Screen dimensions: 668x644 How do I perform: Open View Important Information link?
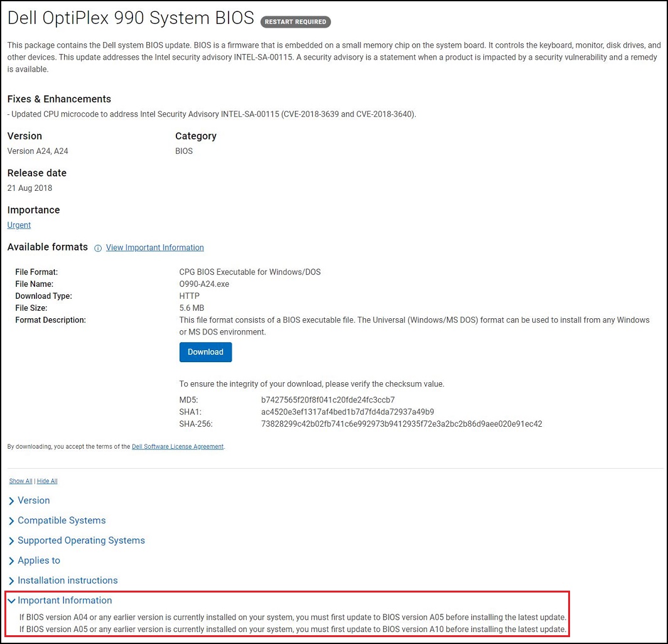(x=154, y=247)
